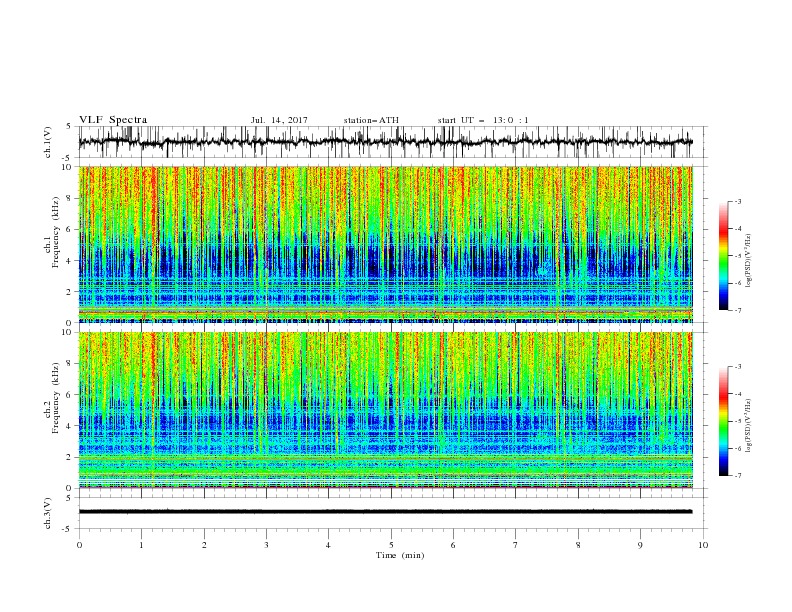The height and width of the screenshot is (612, 792).
Task: Click the ch.2 spectrogram color bar
Action: point(723,421)
